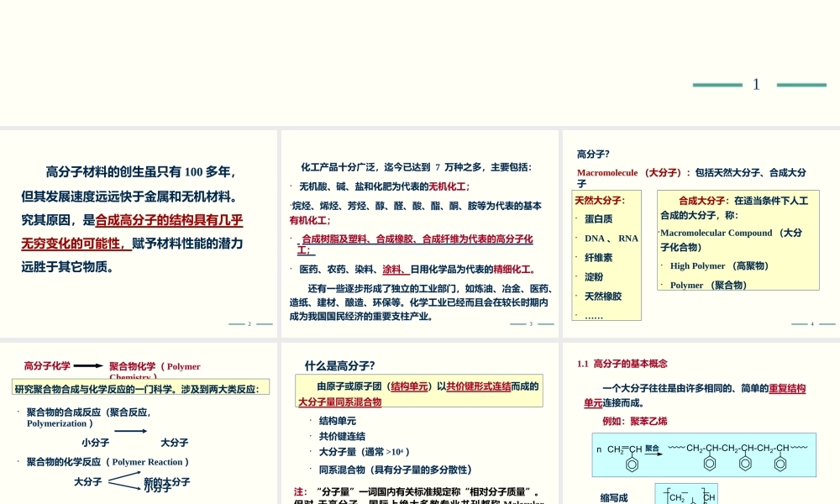Click the bullet 同系混合物(具有分子量的多分散性)
Image resolution: width=840 pixels, height=504 pixels.
click(x=396, y=470)
